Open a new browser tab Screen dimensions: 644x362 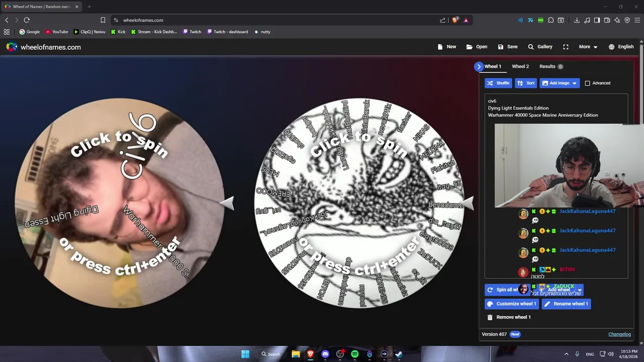click(x=89, y=7)
